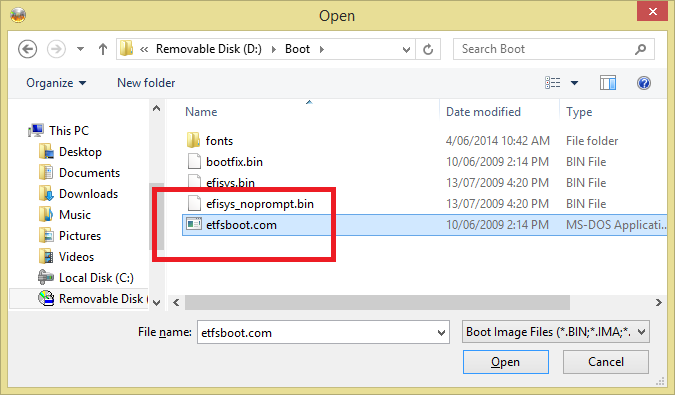
Task: Close the Open dialog
Action: [x=652, y=12]
